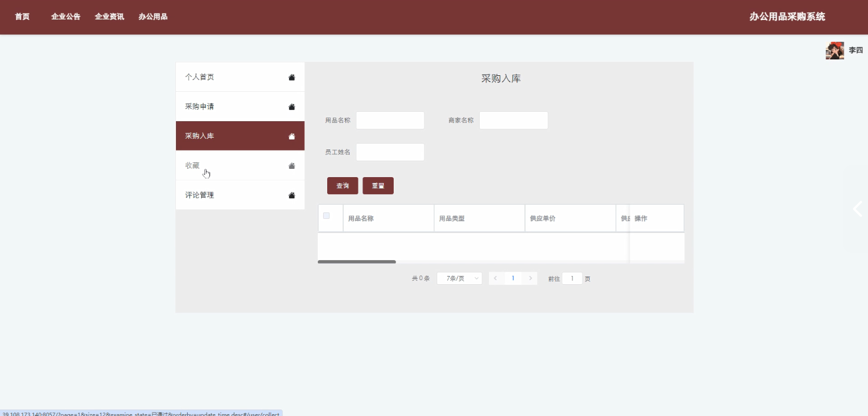The width and height of the screenshot is (868, 416).
Task: Click the left chevron arrow on the right screen edge
Action: pyautogui.click(x=858, y=208)
